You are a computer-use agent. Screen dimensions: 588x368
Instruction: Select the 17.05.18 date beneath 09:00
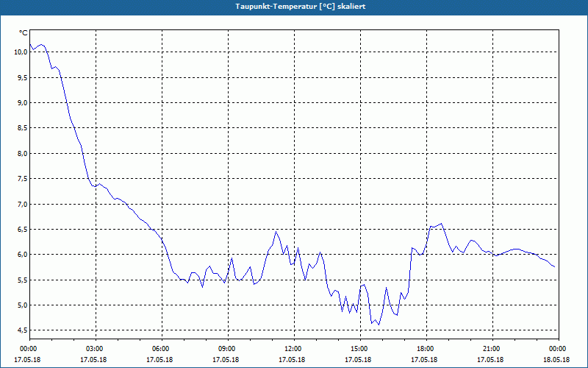pos(226,360)
